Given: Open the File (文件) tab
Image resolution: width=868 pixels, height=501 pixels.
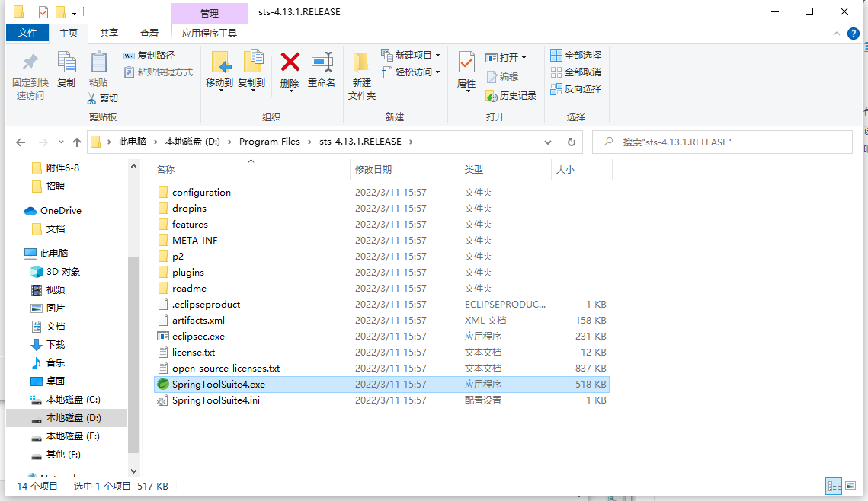Looking at the screenshot, I should (x=27, y=33).
